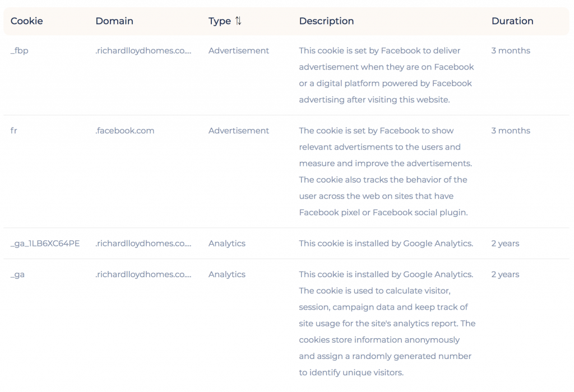The height and width of the screenshot is (392, 574).
Task: Select Advertisement type in the fr row
Action: (x=239, y=130)
